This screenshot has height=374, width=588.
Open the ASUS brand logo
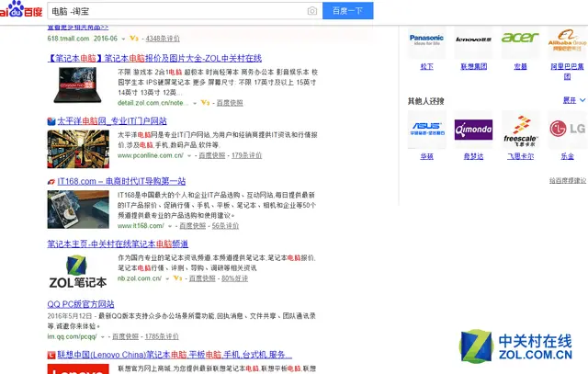coord(426,129)
